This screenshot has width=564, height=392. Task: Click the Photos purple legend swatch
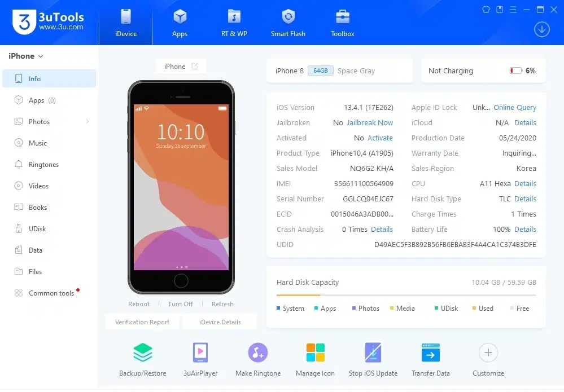354,309
